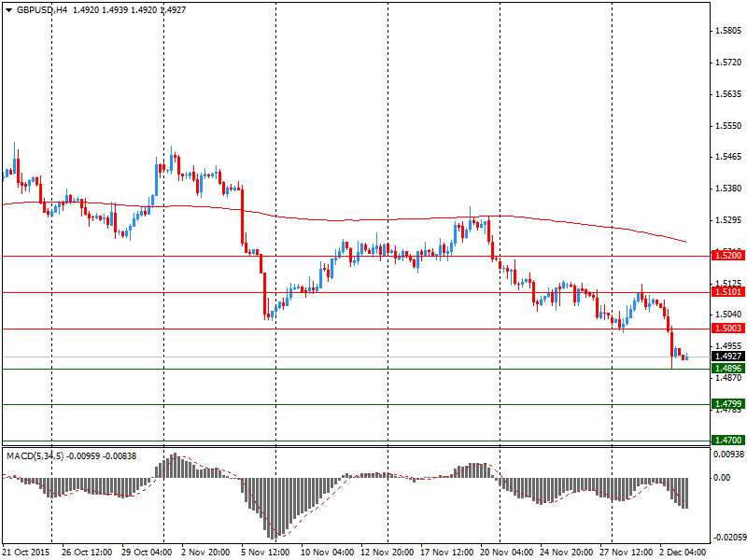The height and width of the screenshot is (560, 747).
Task: Select the 5 Nov 12:00 time label
Action: tap(265, 553)
